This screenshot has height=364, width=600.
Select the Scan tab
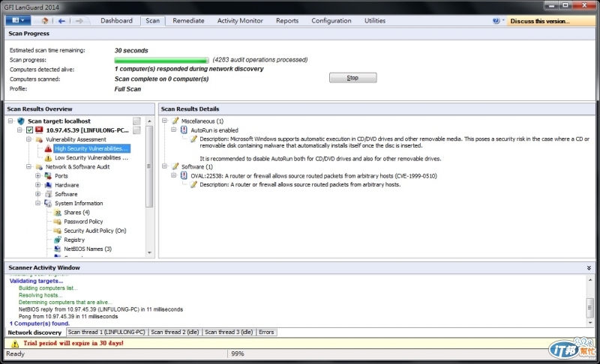point(153,21)
